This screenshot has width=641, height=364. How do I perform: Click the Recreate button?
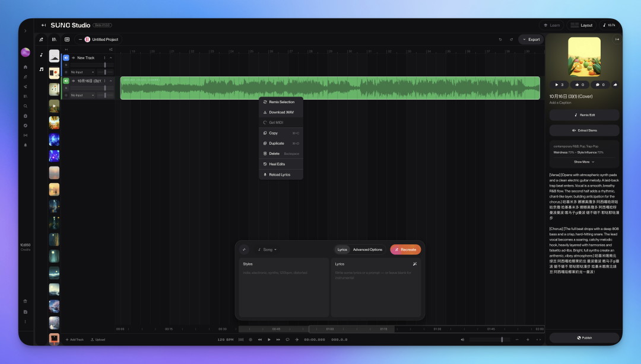coord(405,250)
